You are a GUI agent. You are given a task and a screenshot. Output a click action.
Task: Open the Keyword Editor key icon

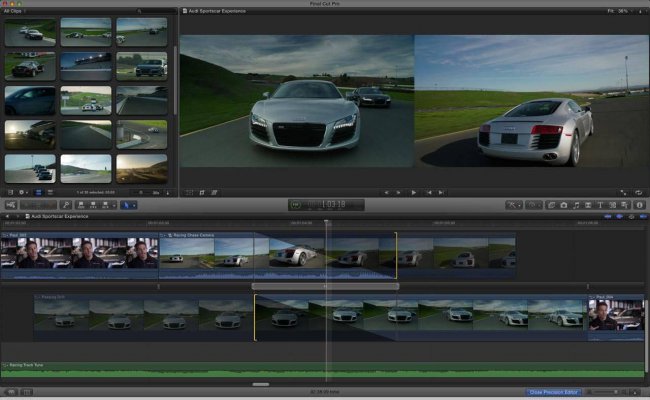point(66,205)
